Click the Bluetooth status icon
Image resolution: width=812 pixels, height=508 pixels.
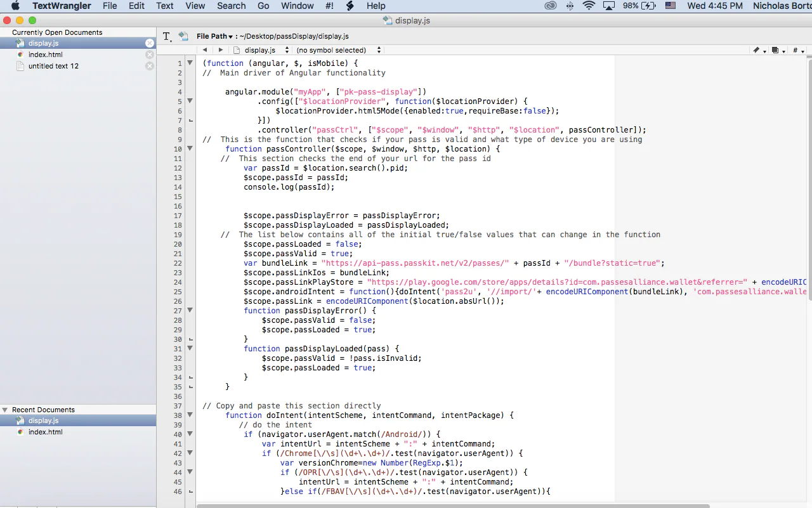[570, 6]
